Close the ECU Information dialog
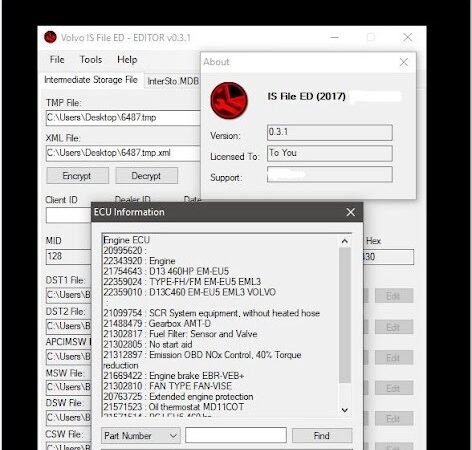This screenshot has width=472, height=450. pos(351,212)
